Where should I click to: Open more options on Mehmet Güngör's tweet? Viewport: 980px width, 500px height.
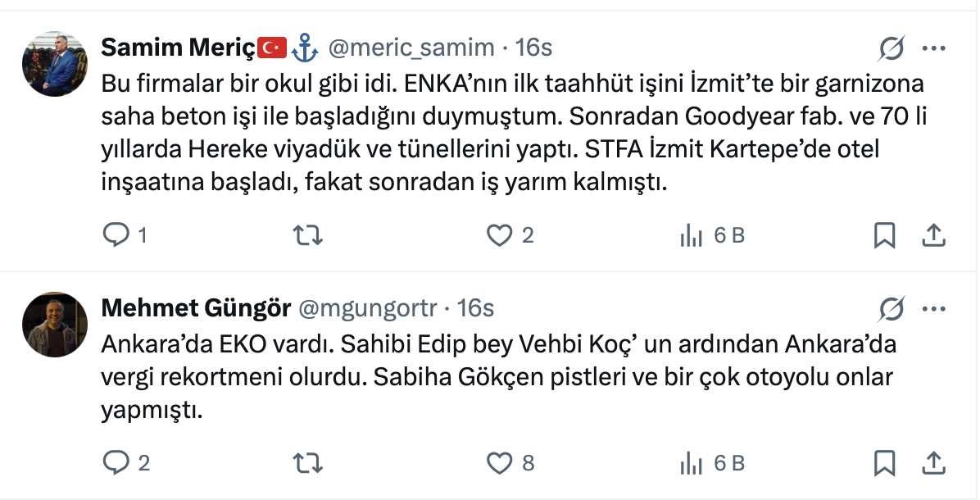pyautogui.click(x=934, y=309)
